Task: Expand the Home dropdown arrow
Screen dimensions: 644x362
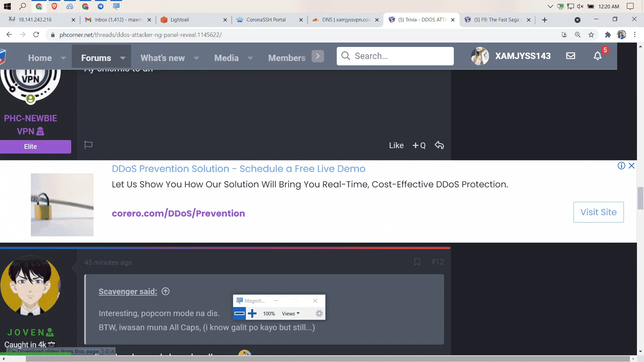Action: (x=63, y=58)
